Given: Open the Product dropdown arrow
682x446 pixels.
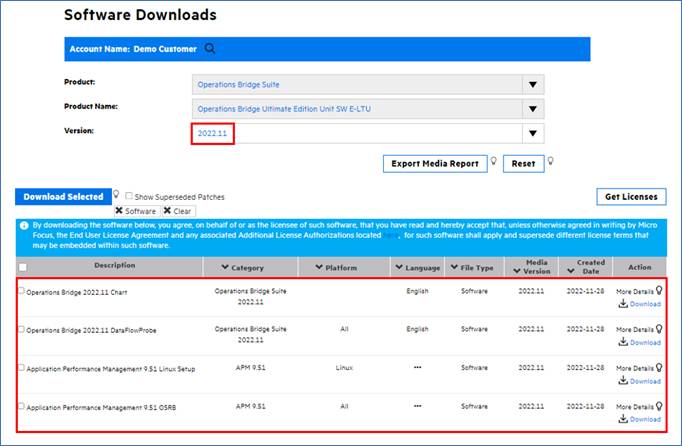Looking at the screenshot, I should click(x=533, y=84).
